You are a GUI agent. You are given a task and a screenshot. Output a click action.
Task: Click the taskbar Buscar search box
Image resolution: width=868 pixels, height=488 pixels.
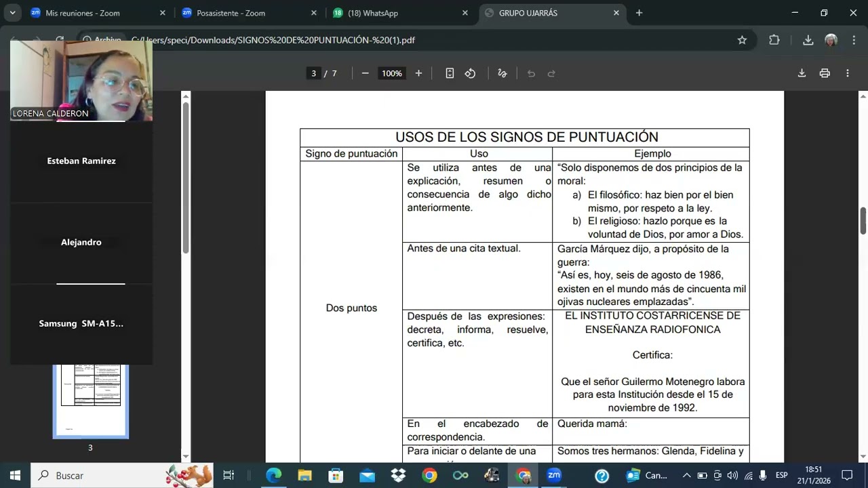pyautogui.click(x=122, y=476)
